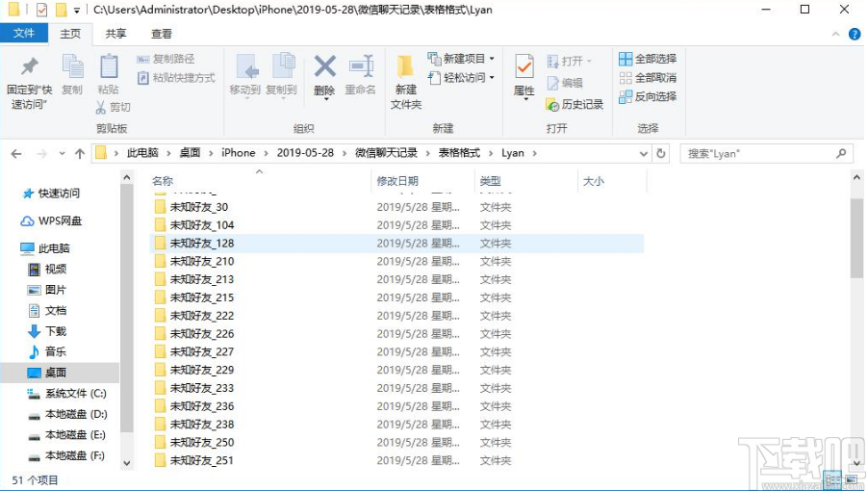This screenshot has width=868, height=491.
Task: Click 微信聊天记录 in the address breadcrumb
Action: [x=386, y=153]
